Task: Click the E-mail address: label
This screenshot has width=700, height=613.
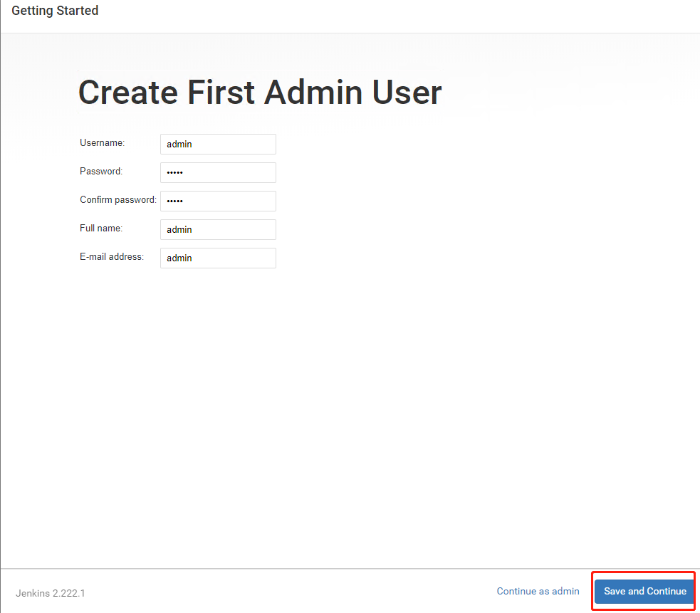Action: pos(112,257)
